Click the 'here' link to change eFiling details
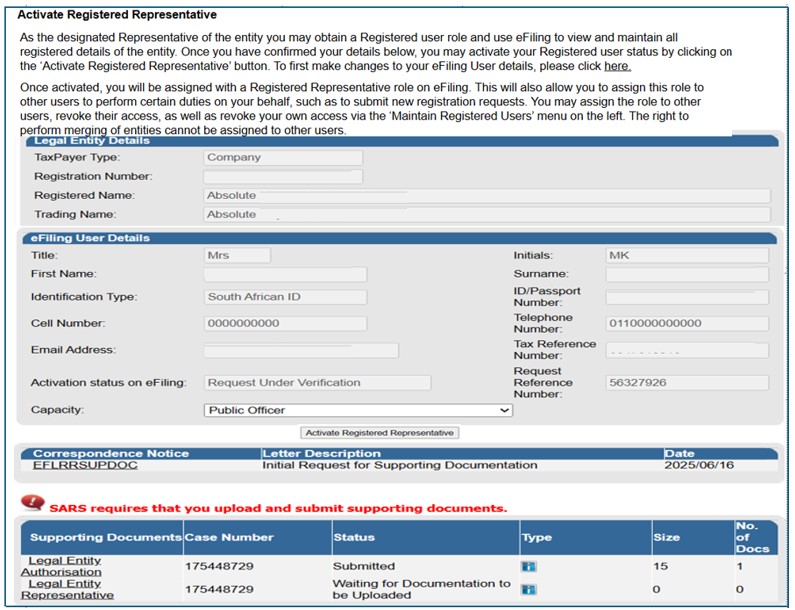Image resolution: width=795 pixels, height=610 pixels. point(617,66)
